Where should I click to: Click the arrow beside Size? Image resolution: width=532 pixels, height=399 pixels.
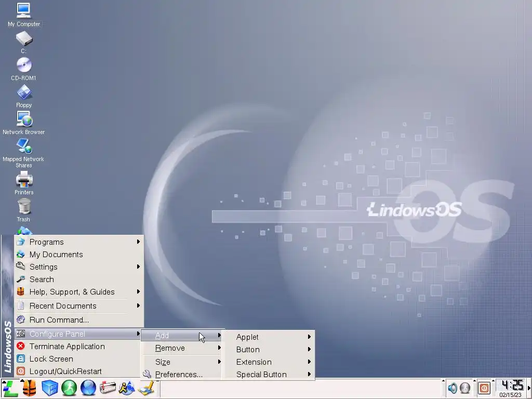click(x=220, y=362)
